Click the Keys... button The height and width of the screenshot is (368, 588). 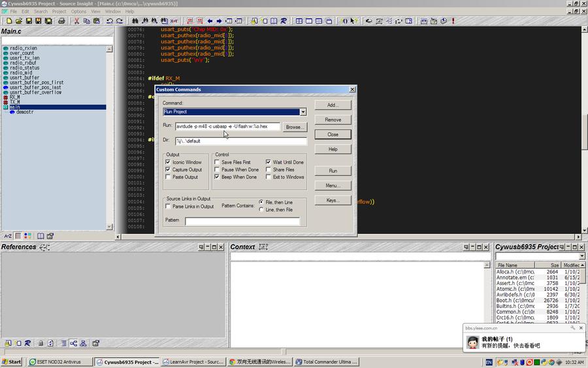point(333,201)
